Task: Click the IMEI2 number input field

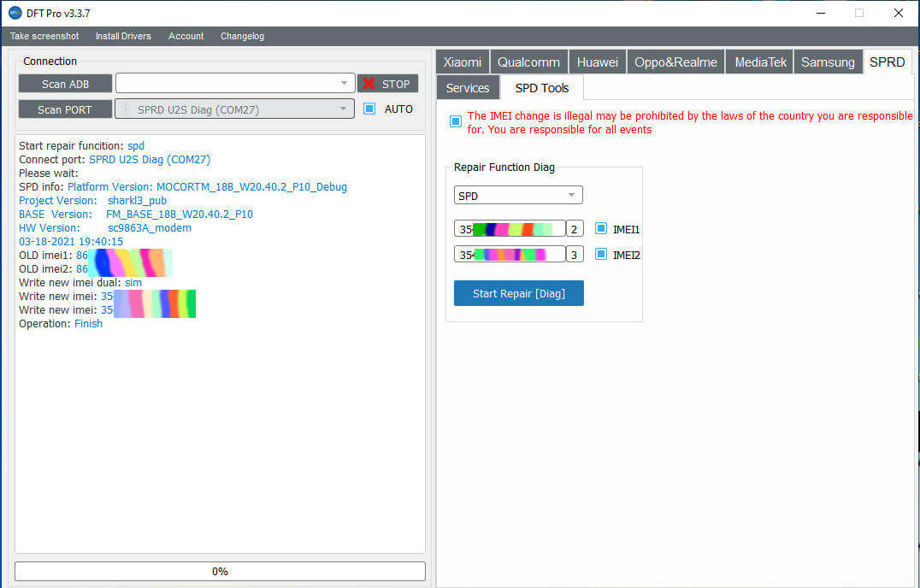Action: point(510,255)
